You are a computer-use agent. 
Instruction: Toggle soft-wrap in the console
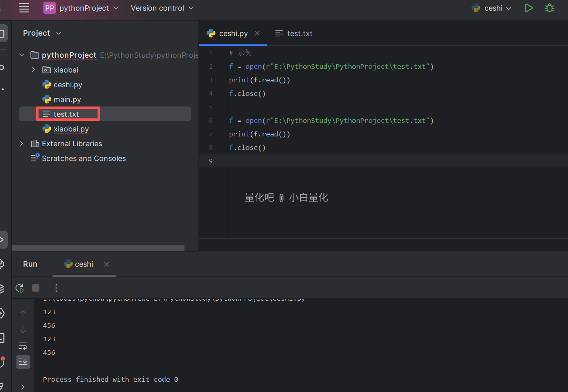click(x=23, y=346)
